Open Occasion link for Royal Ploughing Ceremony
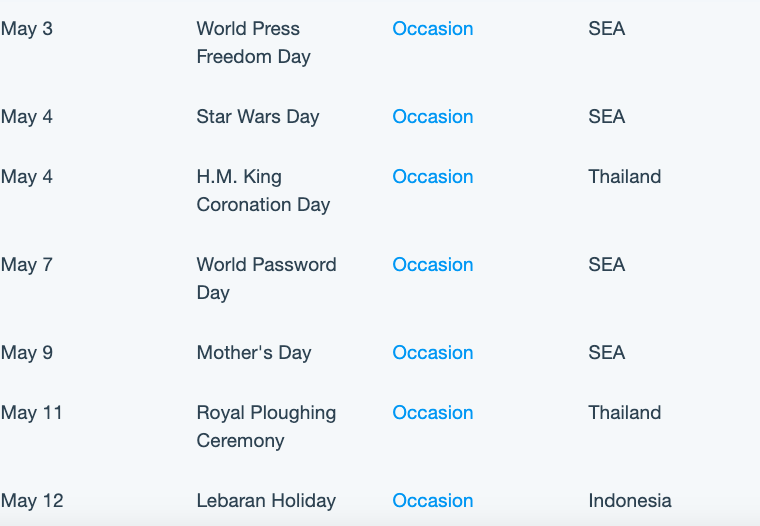Viewport: 760px width, 526px height. click(432, 413)
